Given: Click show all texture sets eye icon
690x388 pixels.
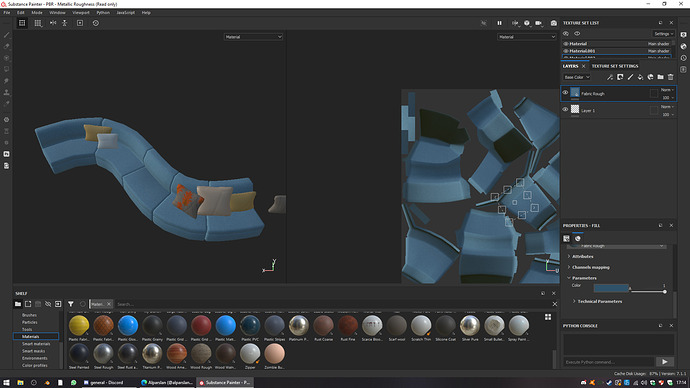Looking at the screenshot, I should click(577, 34).
